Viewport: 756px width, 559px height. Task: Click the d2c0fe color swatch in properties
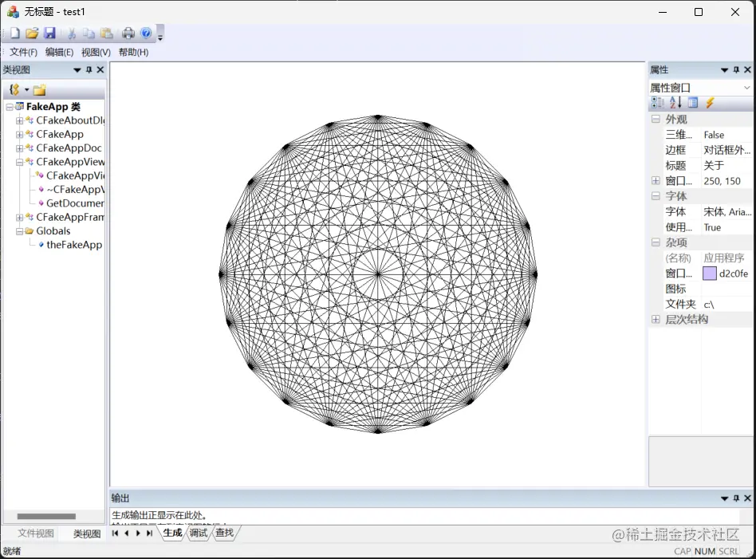[710, 273]
